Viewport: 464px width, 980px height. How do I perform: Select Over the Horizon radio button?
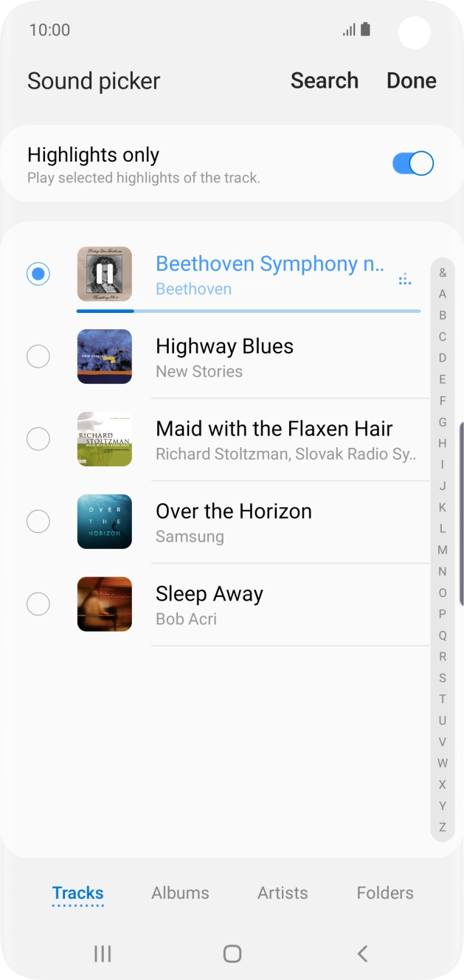coord(38,522)
